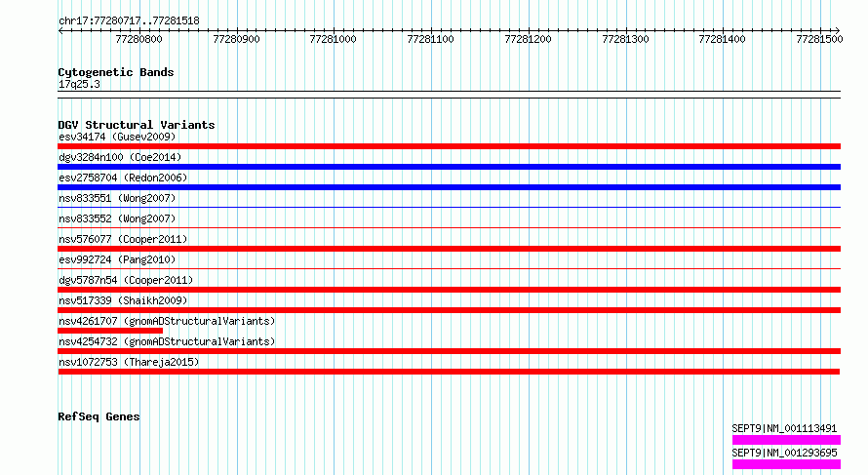Click ruler position 77281200
This screenshot has height=475, width=868.
[528, 39]
